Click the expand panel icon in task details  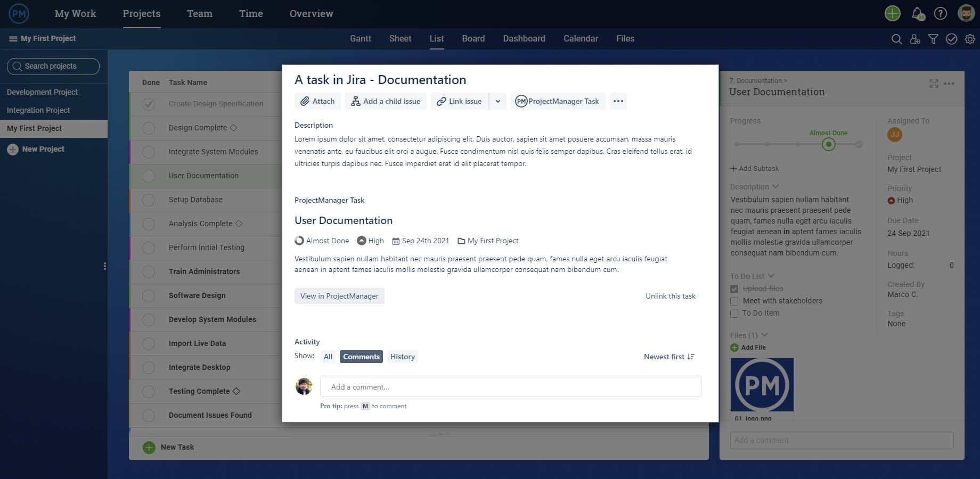(934, 84)
